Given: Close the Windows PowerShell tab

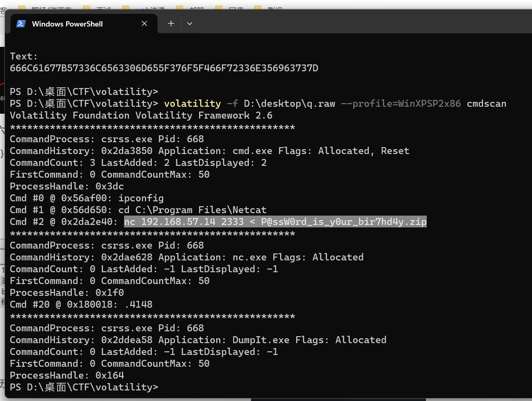Looking at the screenshot, I should pyautogui.click(x=144, y=24).
